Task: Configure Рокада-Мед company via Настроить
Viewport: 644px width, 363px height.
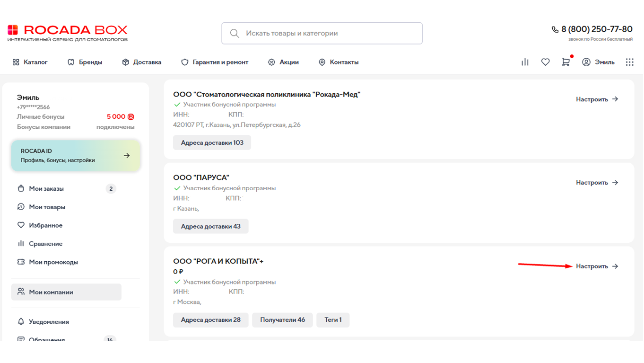Action: click(x=597, y=99)
